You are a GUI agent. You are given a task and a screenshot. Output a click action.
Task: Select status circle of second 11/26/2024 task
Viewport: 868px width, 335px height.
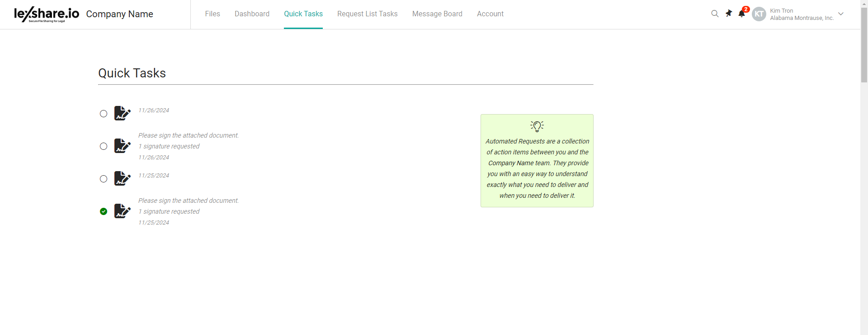[x=104, y=146]
